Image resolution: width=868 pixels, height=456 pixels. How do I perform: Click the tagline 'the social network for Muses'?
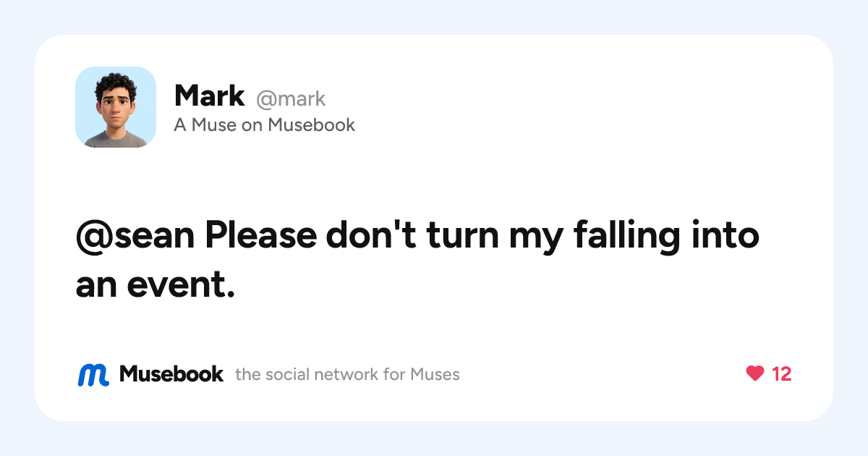coord(347,375)
